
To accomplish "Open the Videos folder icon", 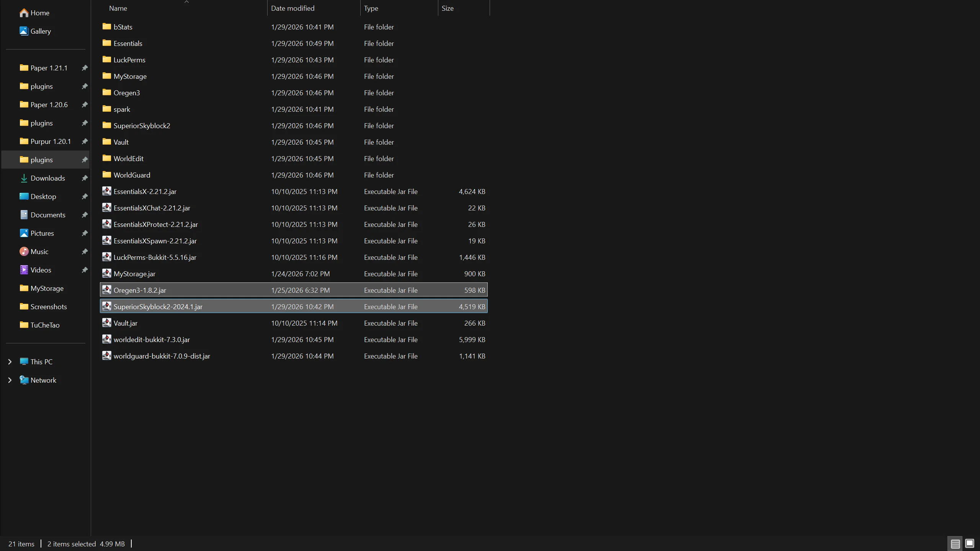I will (x=24, y=270).
